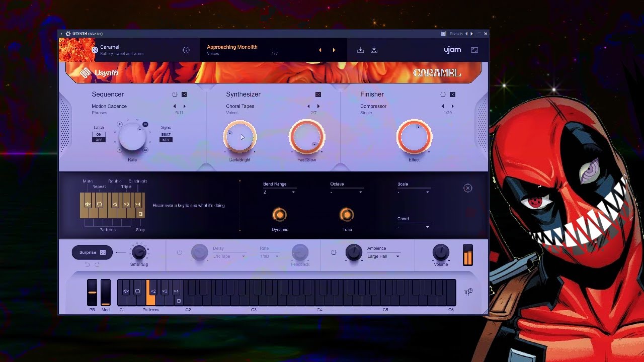Open the Ambience Large Hall dropdown

[383, 256]
